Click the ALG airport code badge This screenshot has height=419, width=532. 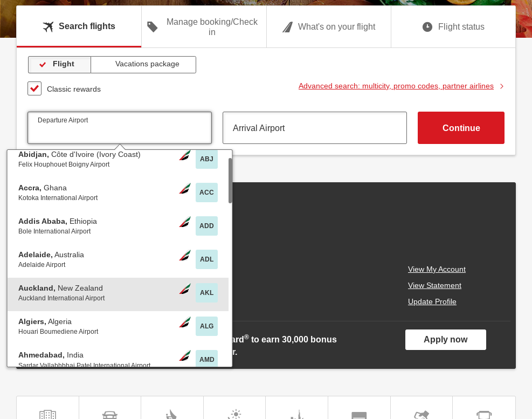[x=206, y=326]
